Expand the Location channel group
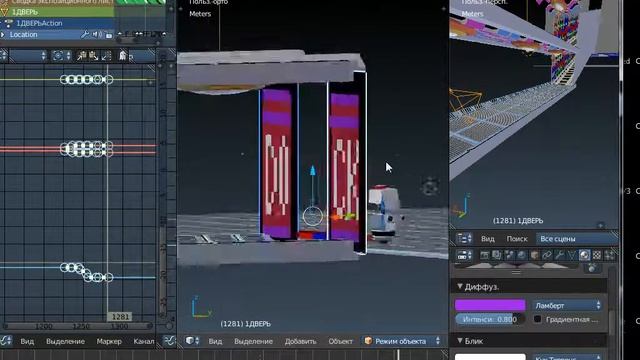640x360 pixels. tap(3, 35)
